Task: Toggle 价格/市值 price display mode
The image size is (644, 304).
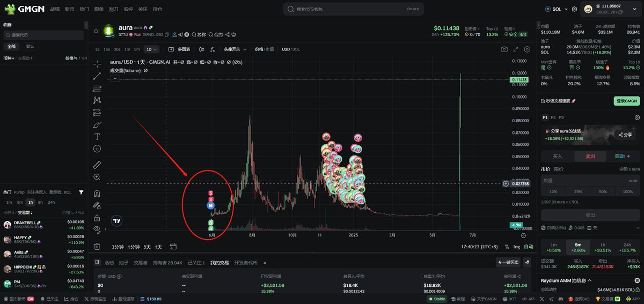Action: tap(264, 49)
